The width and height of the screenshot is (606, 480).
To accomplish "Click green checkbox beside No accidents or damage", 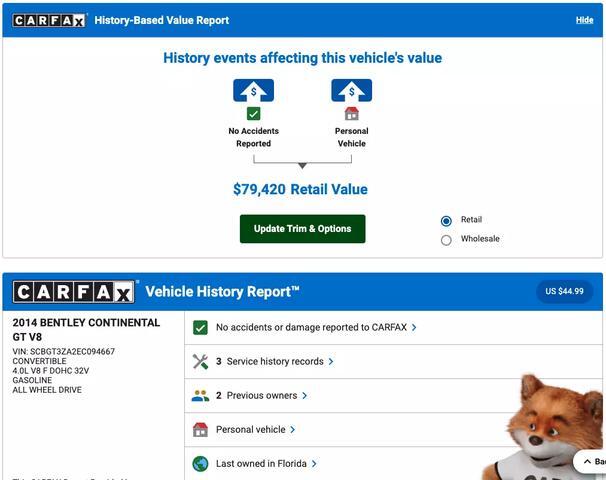I will (x=200, y=328).
